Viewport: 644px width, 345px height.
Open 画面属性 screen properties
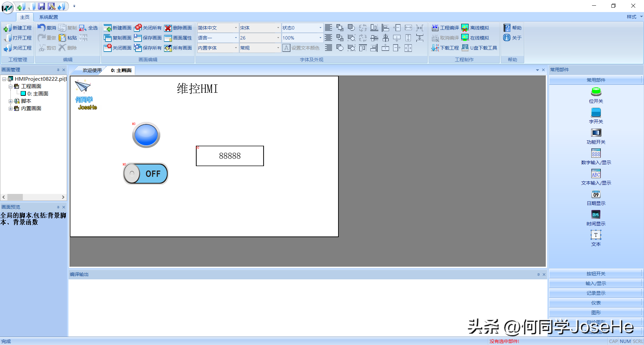click(x=168, y=38)
